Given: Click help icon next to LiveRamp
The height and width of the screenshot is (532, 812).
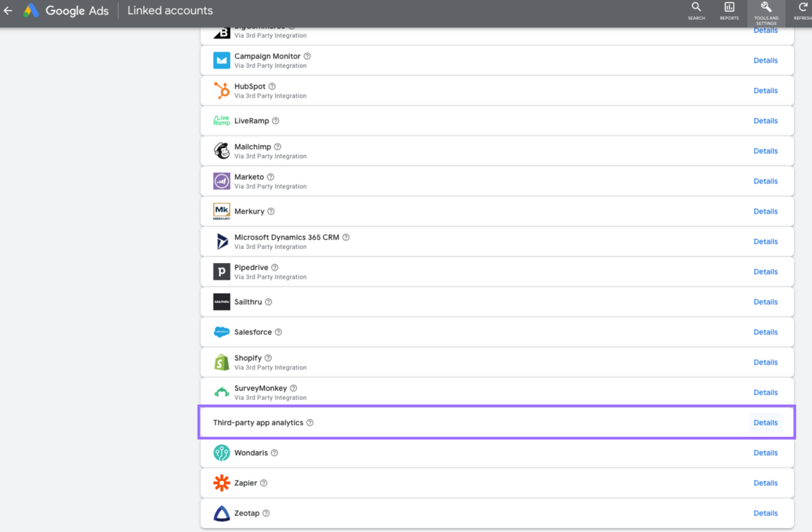Looking at the screenshot, I should (x=275, y=121).
